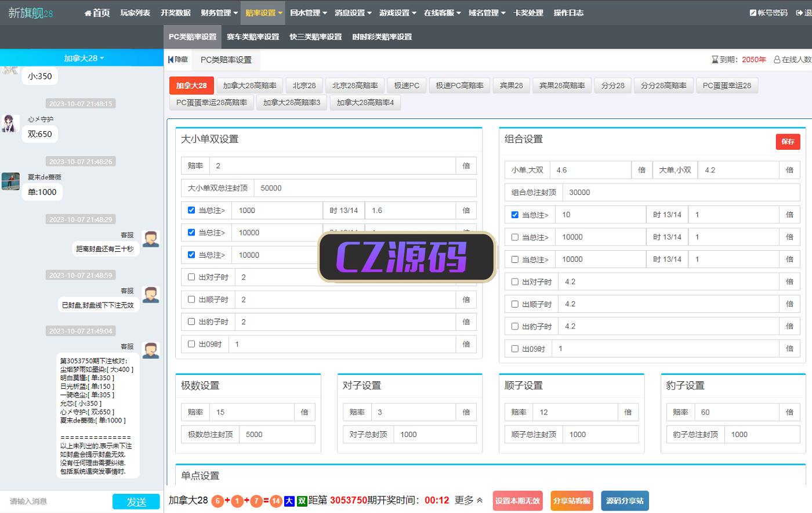Image resolution: width=812 pixels, height=513 pixels.
Task: Enable 出豹子时 checkbox in 组合设置
Action: tap(514, 326)
